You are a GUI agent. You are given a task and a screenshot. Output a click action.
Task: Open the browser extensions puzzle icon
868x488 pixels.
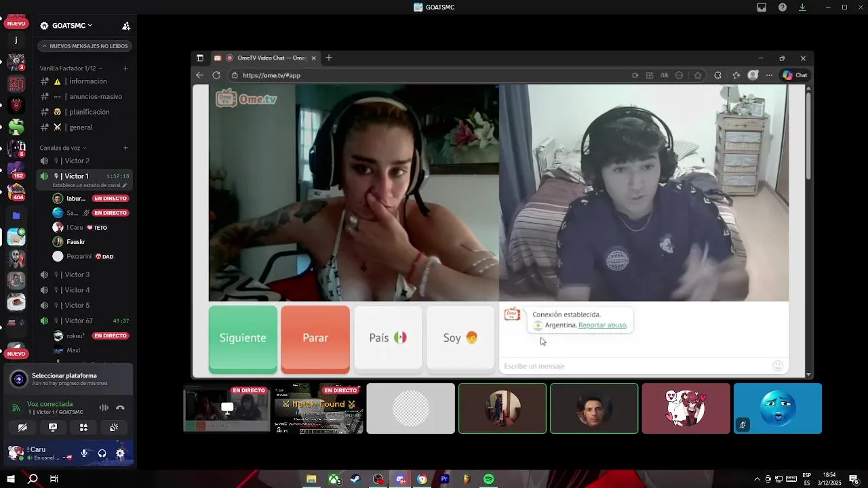718,75
